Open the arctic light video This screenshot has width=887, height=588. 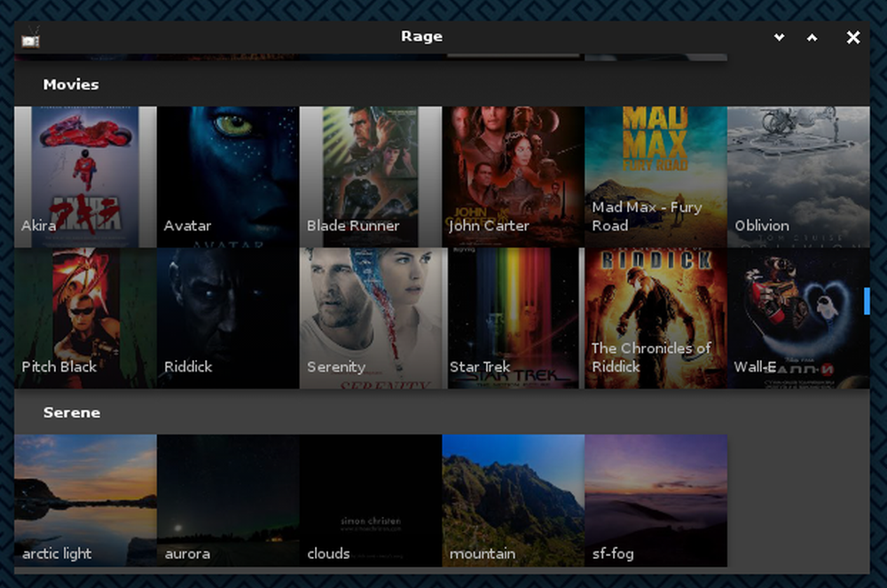[85, 500]
